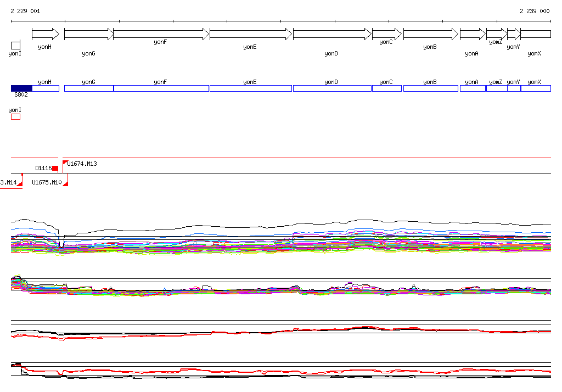
Task: Click the blue yonC segment box
Action: point(387,88)
